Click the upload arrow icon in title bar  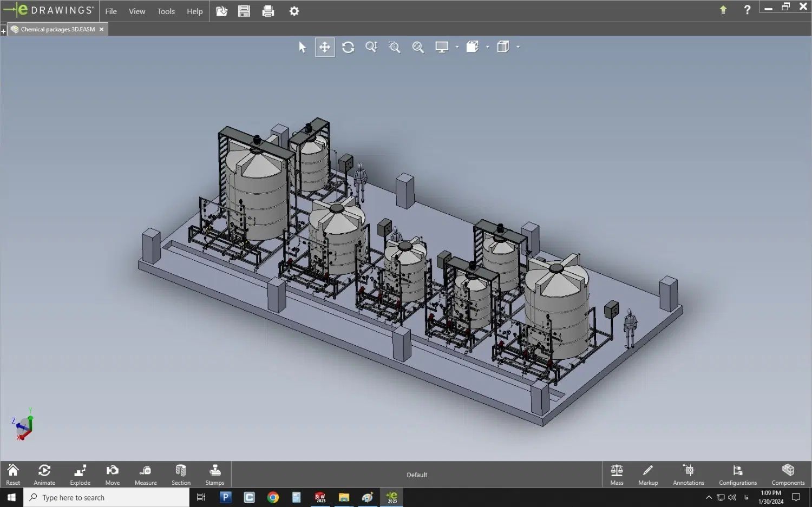point(723,10)
